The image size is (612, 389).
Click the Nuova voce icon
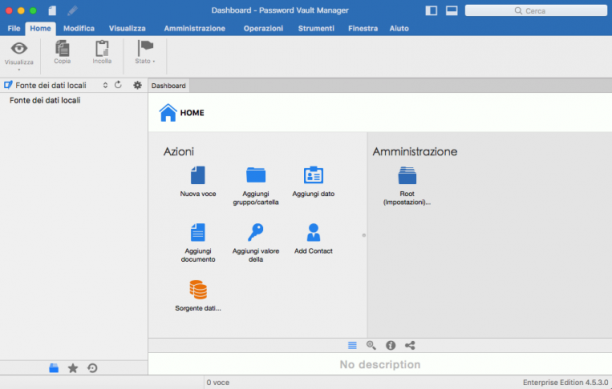tap(198, 175)
